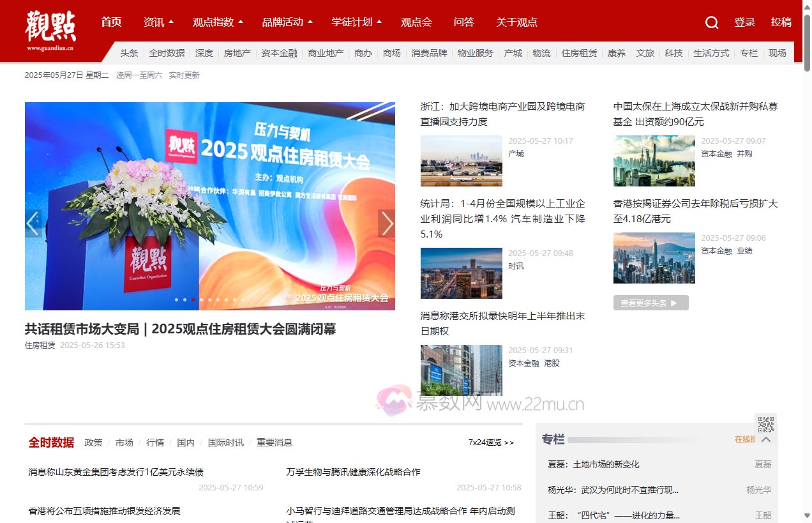Collapse the 专栏 panel with its chevron

[765, 440]
